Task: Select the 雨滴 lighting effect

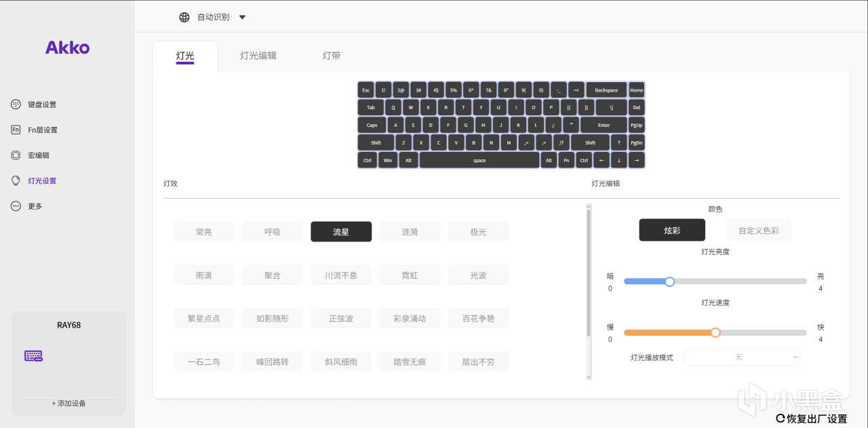Action: (204, 275)
